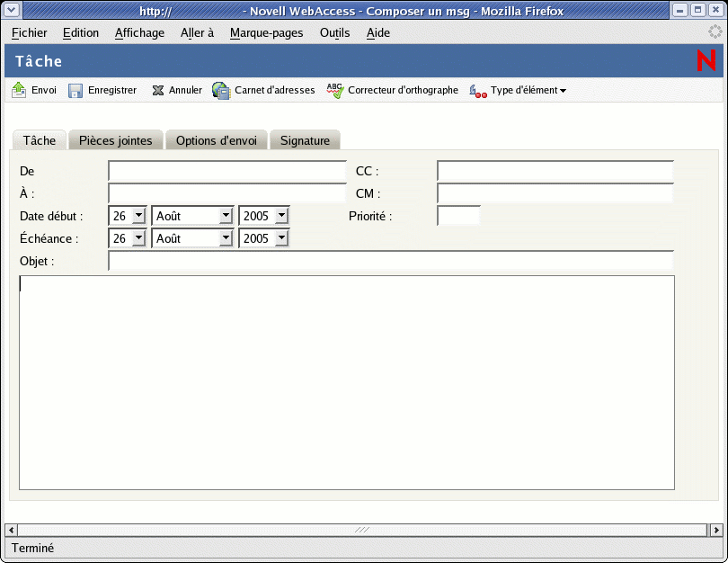Click the Firefox activity throbber icon
Image resolution: width=728 pixels, height=563 pixels.
click(x=715, y=32)
